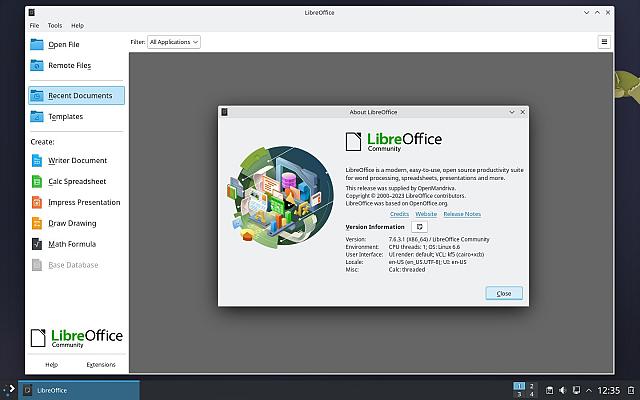Image resolution: width=640 pixels, height=400 pixels.
Task: Click the Templates label
Action: click(65, 117)
